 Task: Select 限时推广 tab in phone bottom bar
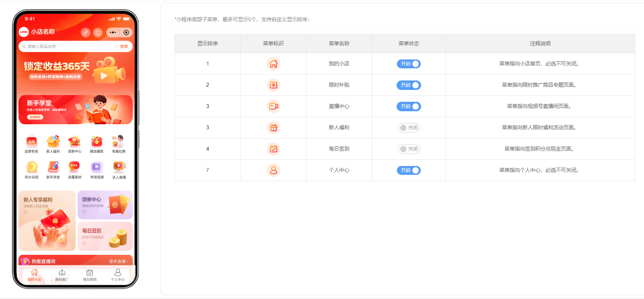pos(62,275)
